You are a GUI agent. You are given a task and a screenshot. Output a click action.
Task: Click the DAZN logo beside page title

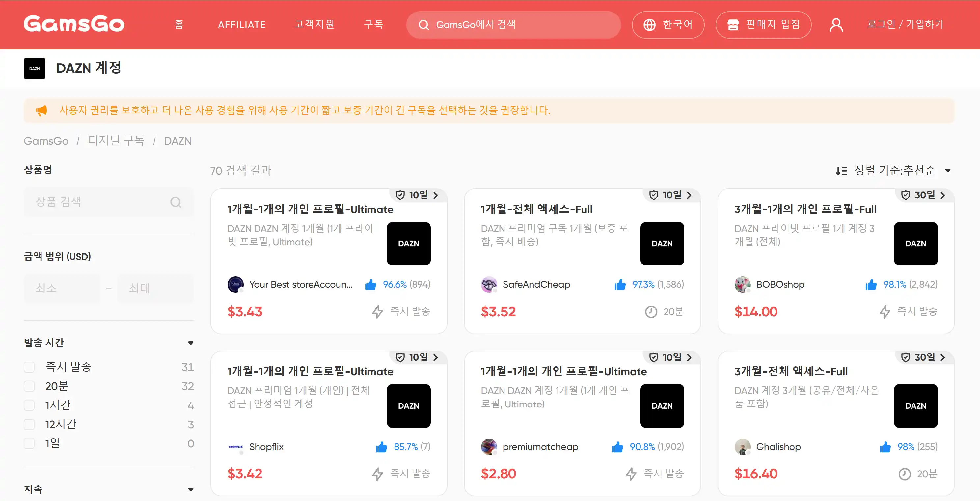(x=34, y=69)
